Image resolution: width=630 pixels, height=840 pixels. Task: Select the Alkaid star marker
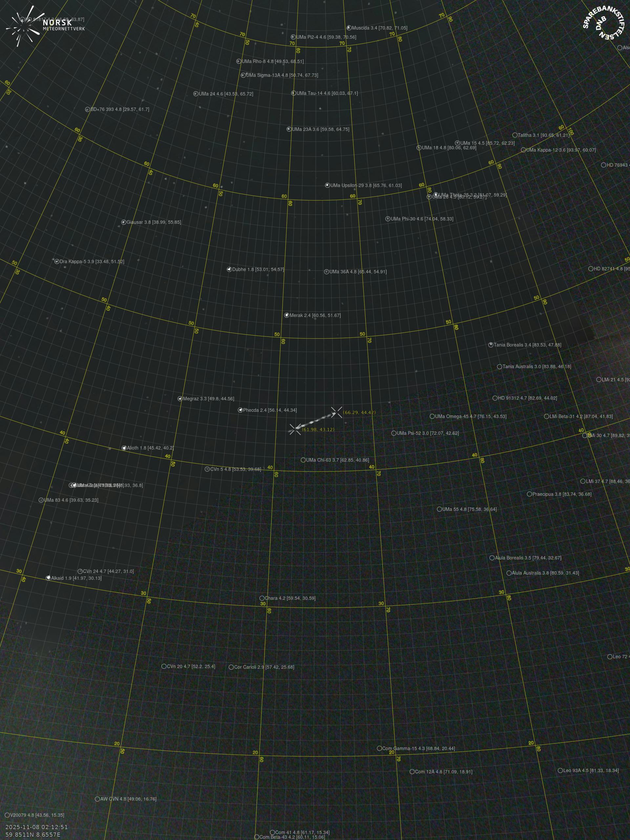coord(48,578)
